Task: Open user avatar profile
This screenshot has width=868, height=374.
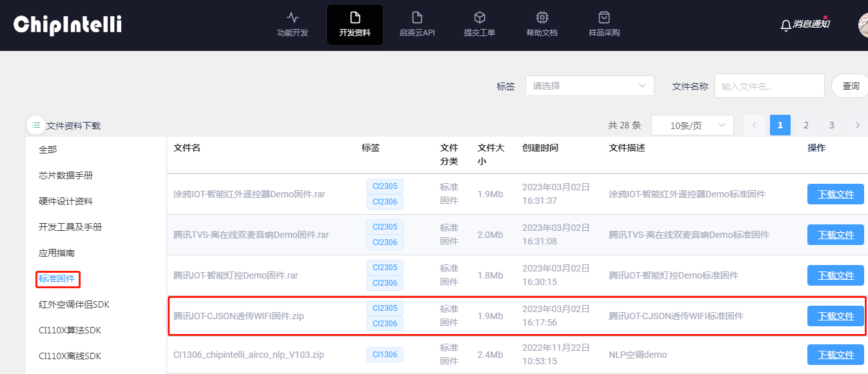Action: pos(863,25)
